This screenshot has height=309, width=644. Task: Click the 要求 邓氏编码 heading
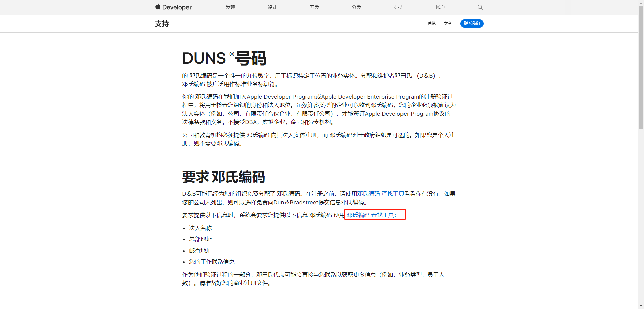(223, 177)
